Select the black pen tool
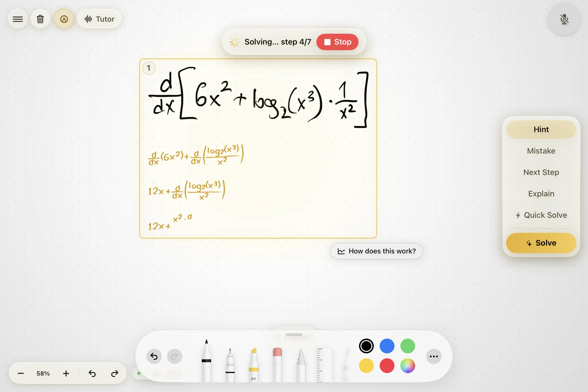The width and height of the screenshot is (588, 392). pyautogui.click(x=206, y=361)
